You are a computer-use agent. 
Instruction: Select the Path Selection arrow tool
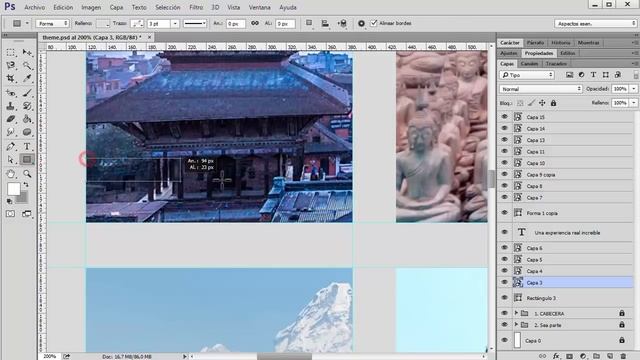click(x=11, y=160)
